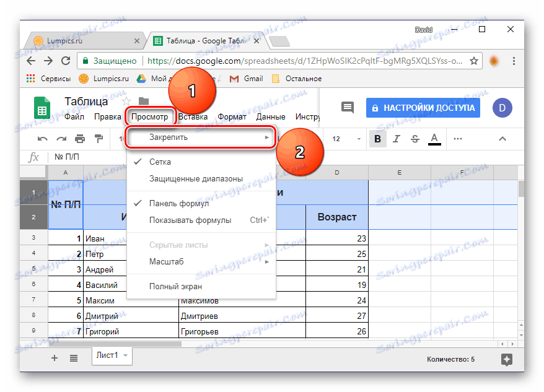Viewport: 544px width, 392px height.
Task: Toggle italic formatting
Action: pos(396,139)
